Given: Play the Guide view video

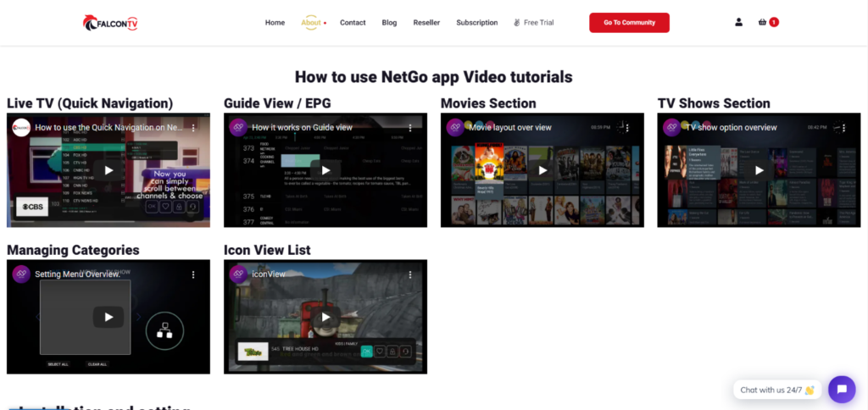Looking at the screenshot, I should [325, 170].
